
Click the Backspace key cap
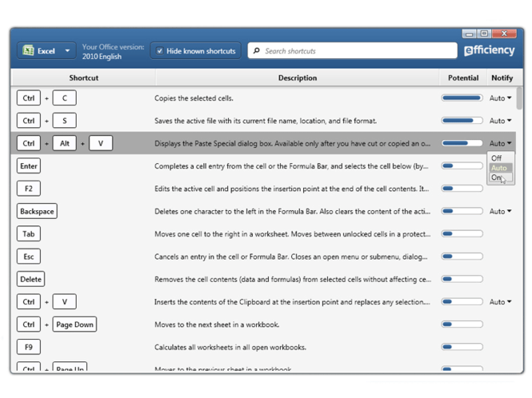coord(37,212)
